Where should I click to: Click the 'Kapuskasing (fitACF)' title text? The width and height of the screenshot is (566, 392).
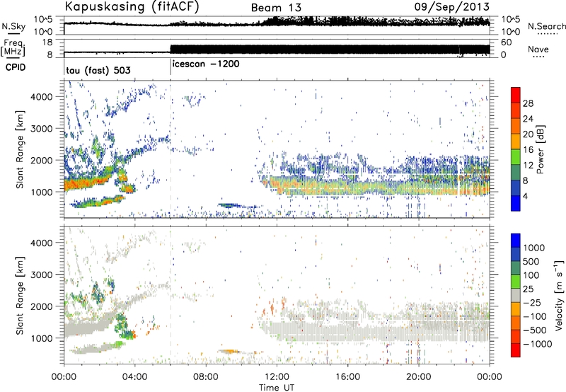(x=132, y=6)
